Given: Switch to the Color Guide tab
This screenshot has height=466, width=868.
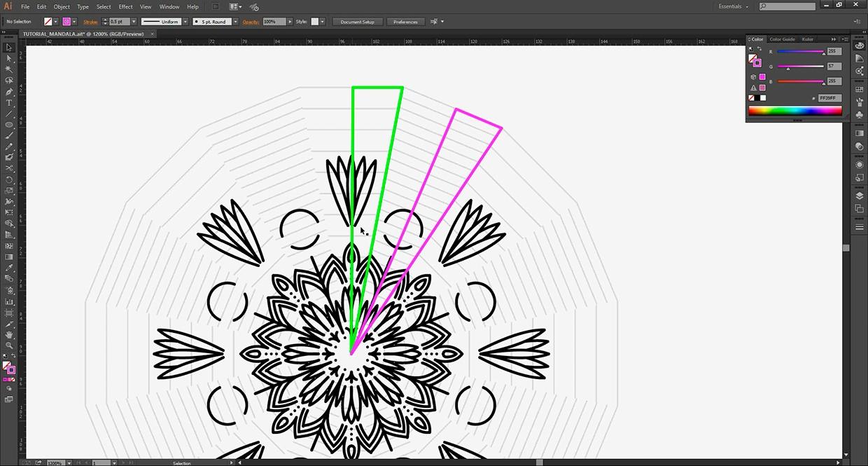Looking at the screenshot, I should (782, 39).
